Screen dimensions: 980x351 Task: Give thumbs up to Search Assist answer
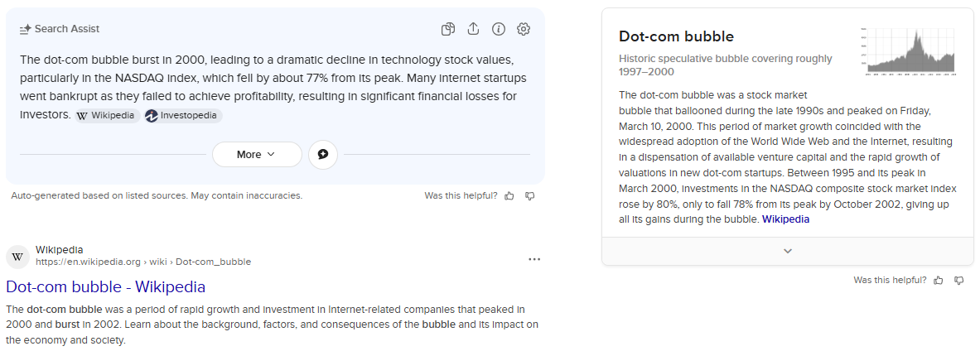[x=509, y=196]
